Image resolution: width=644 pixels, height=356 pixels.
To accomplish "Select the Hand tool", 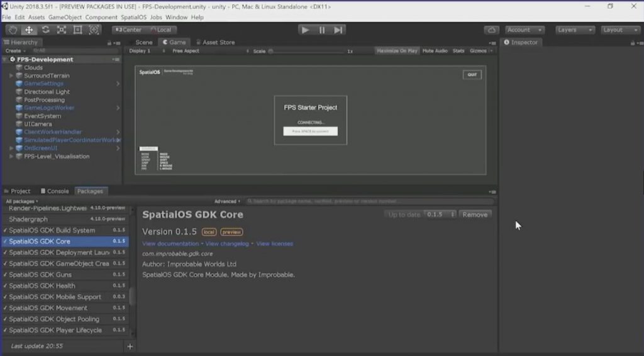I will [x=13, y=30].
